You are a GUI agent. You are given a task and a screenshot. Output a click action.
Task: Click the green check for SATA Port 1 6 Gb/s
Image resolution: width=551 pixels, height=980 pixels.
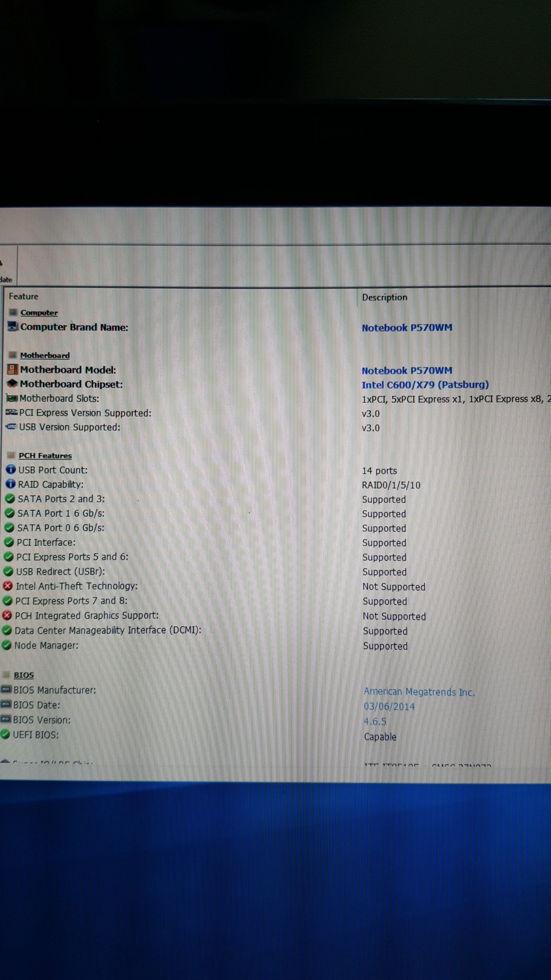click(9, 513)
